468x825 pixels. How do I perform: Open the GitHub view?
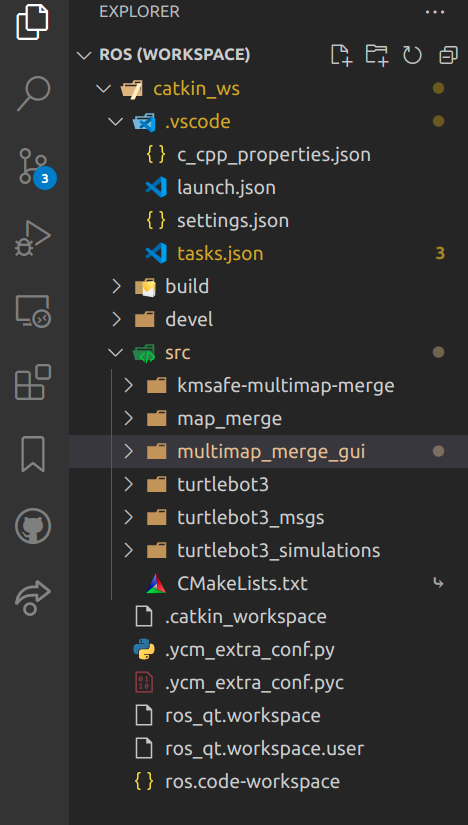[33, 526]
